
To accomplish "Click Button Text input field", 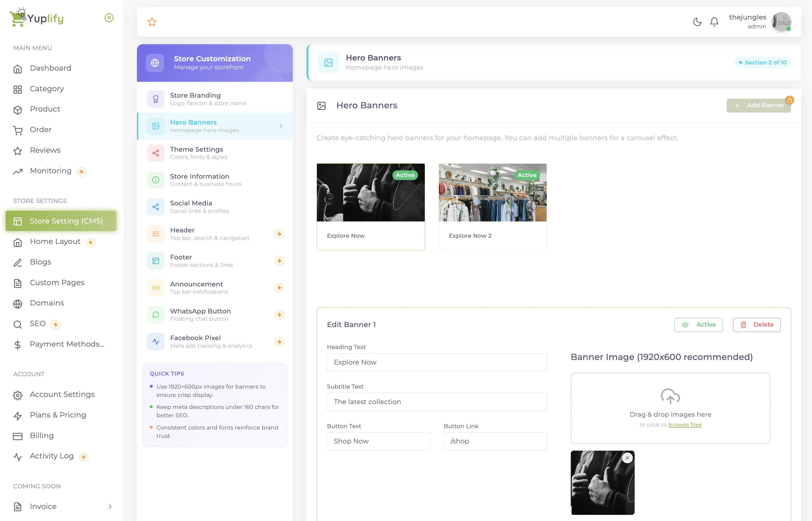I will tap(378, 441).
